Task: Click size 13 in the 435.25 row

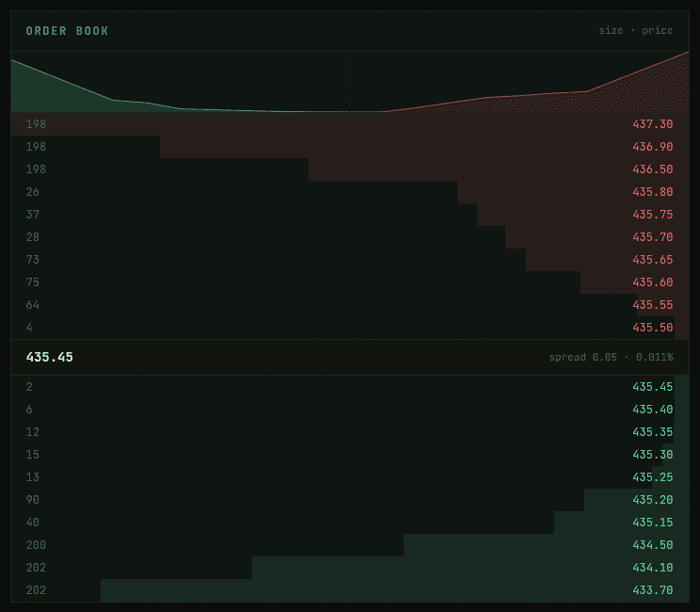Action: coord(33,477)
